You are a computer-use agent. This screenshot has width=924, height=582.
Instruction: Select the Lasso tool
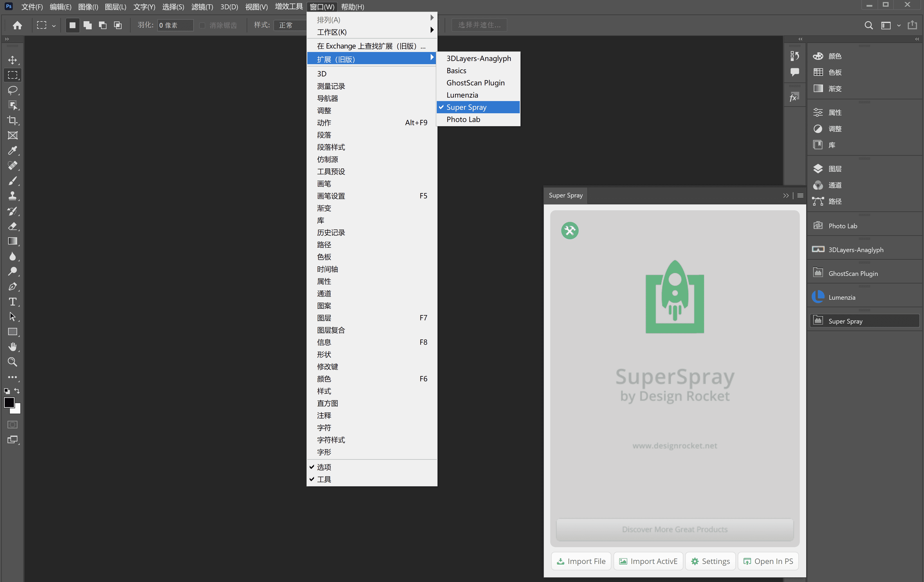(12, 90)
